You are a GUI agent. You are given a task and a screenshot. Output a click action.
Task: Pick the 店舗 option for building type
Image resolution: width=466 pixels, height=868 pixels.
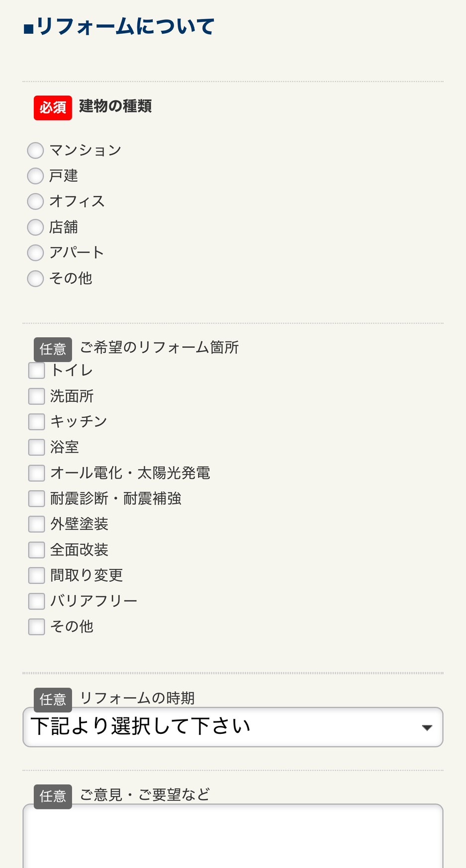pos(35,227)
